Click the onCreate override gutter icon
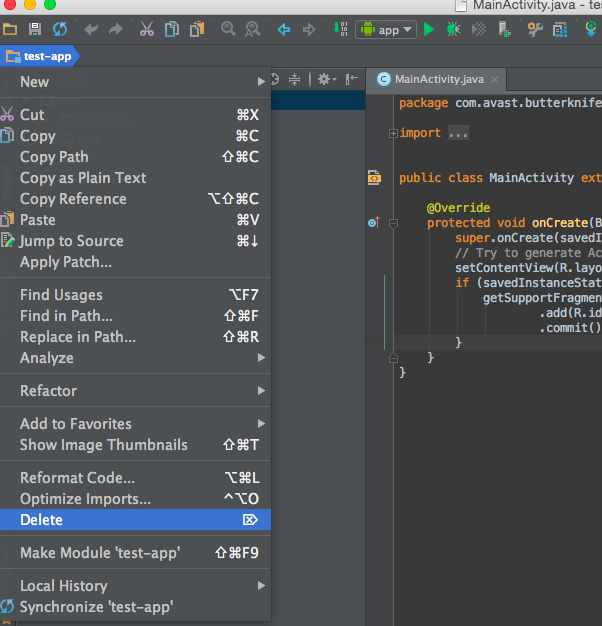Viewport: 602px width, 626px height. (374, 222)
